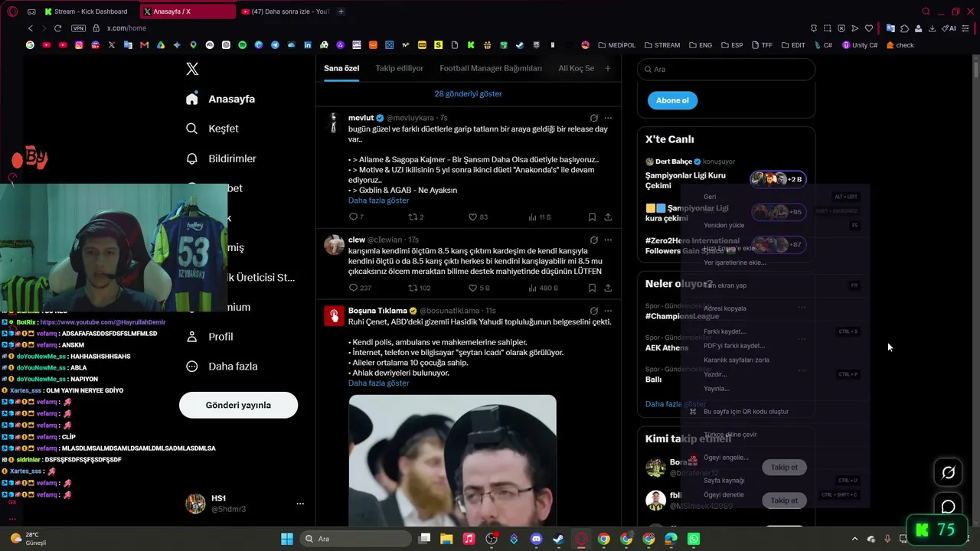Screen dimensions: 980x551
Task: Open more options on clew's post
Action: coord(608,240)
